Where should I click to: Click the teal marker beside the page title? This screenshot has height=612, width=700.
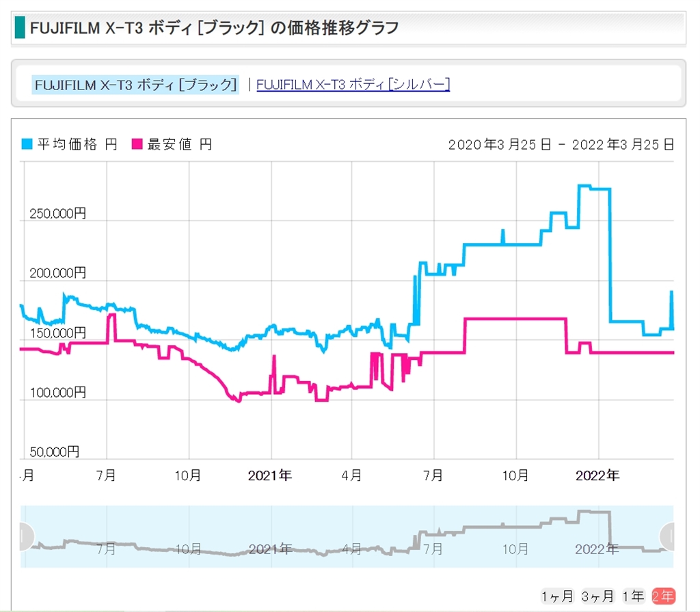pos(19,28)
